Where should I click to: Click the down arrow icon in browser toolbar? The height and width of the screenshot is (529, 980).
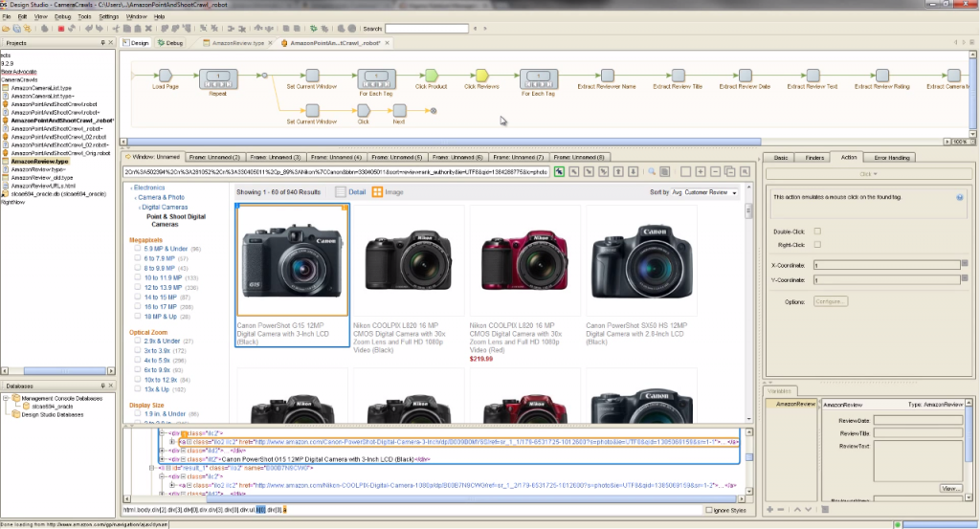coord(633,171)
